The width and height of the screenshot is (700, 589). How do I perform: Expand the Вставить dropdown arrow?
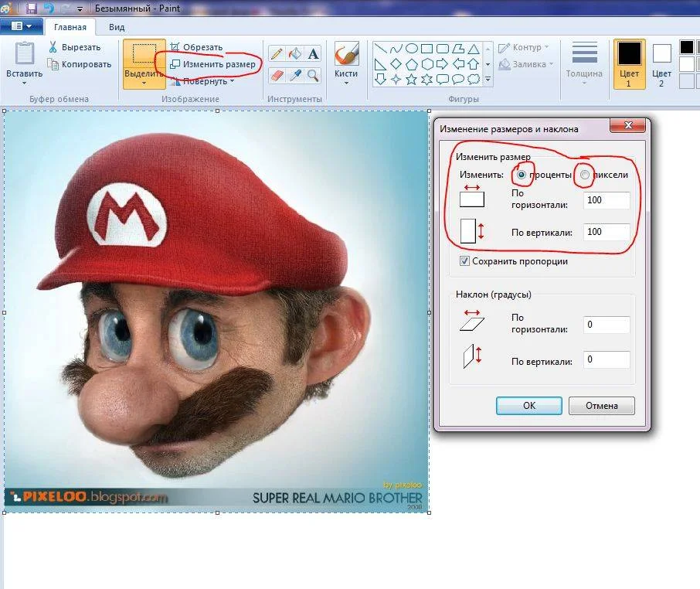click(x=25, y=83)
